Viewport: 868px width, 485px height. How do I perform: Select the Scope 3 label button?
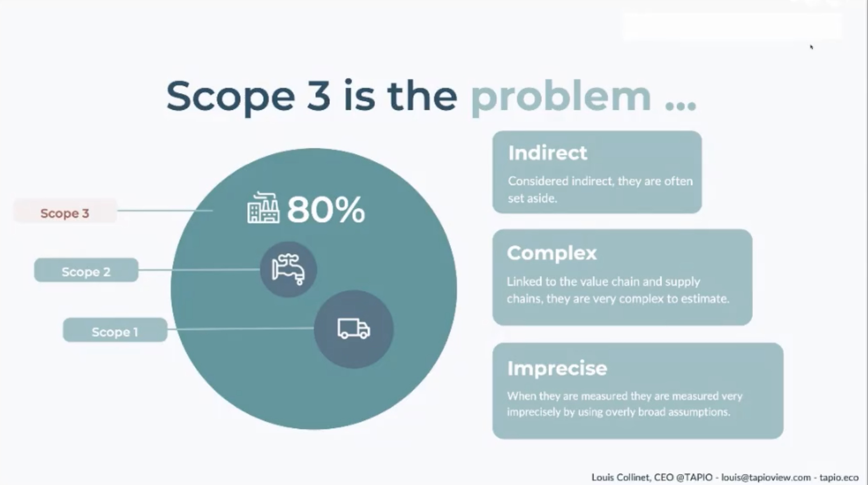(x=65, y=213)
